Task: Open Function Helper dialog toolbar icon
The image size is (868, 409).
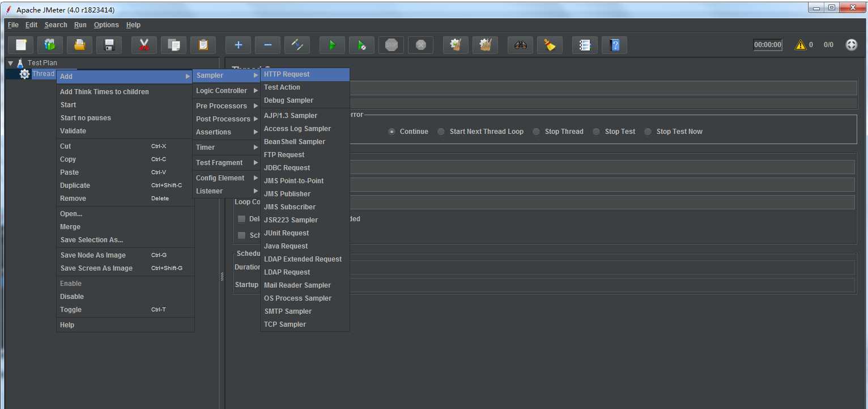Action: 585,45
